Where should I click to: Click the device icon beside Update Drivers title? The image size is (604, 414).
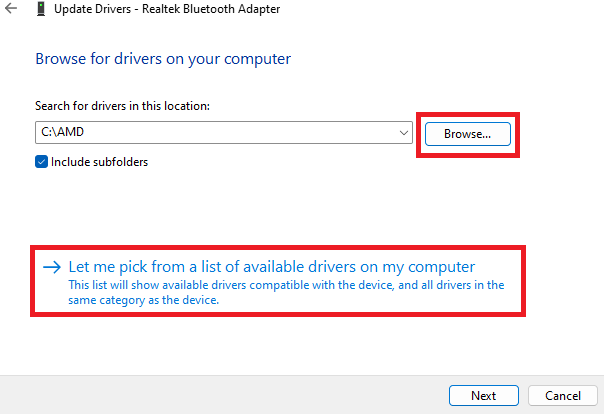coord(40,10)
